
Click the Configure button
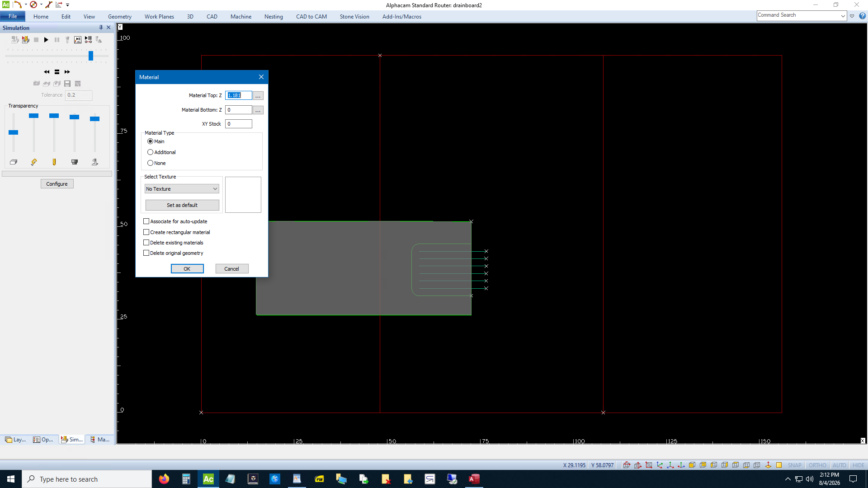point(57,184)
